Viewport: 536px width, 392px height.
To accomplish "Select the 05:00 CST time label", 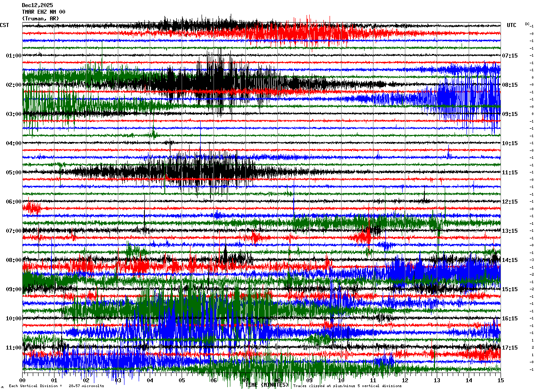I will pos(14,173).
